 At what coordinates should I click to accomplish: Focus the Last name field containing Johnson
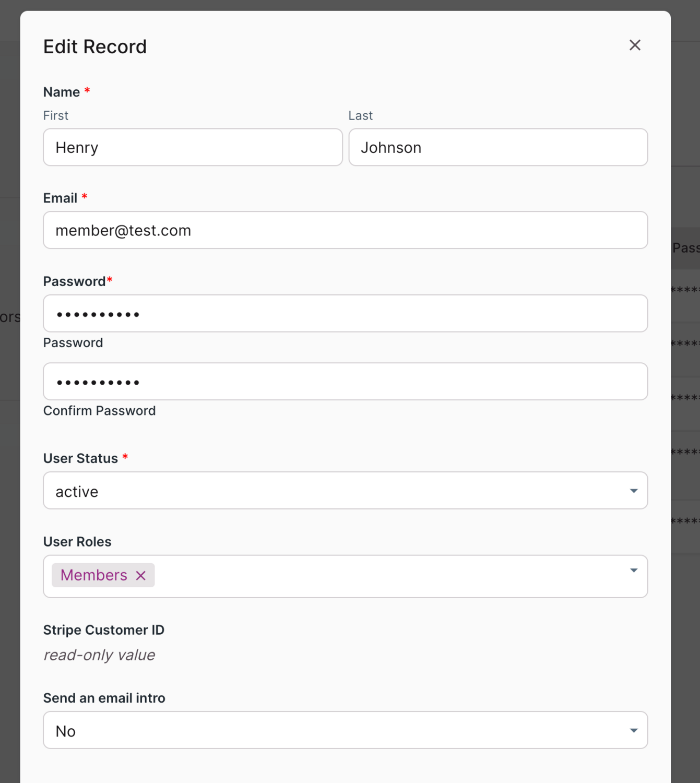498,148
